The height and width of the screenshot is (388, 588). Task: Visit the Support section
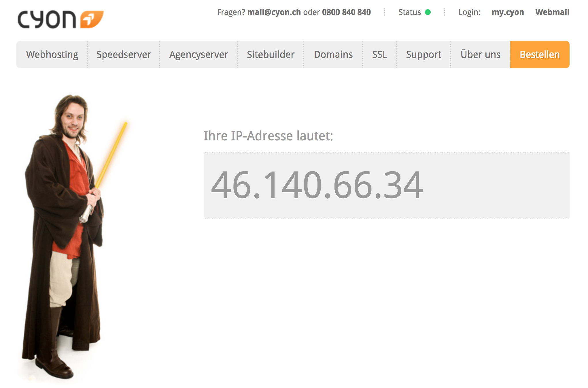423,54
